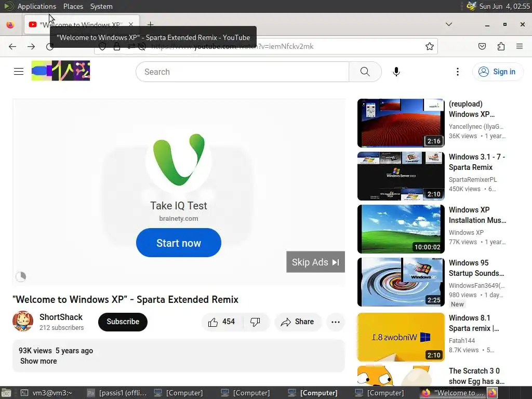Open The Scratch 3 0 show video title
Screen dimensions: 532x399
tap(476, 376)
